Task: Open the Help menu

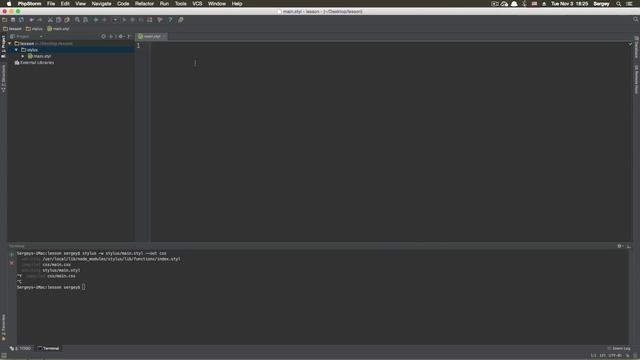Action: (237, 4)
